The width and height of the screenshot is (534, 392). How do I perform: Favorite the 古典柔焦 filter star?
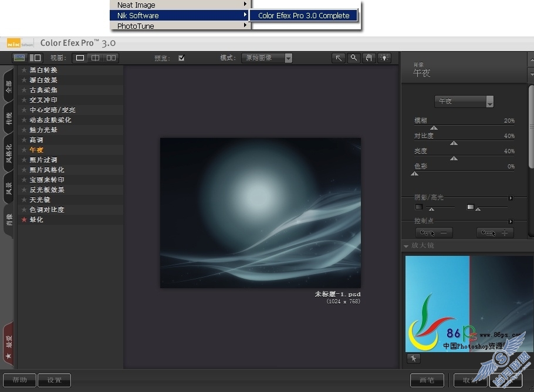tap(24, 90)
